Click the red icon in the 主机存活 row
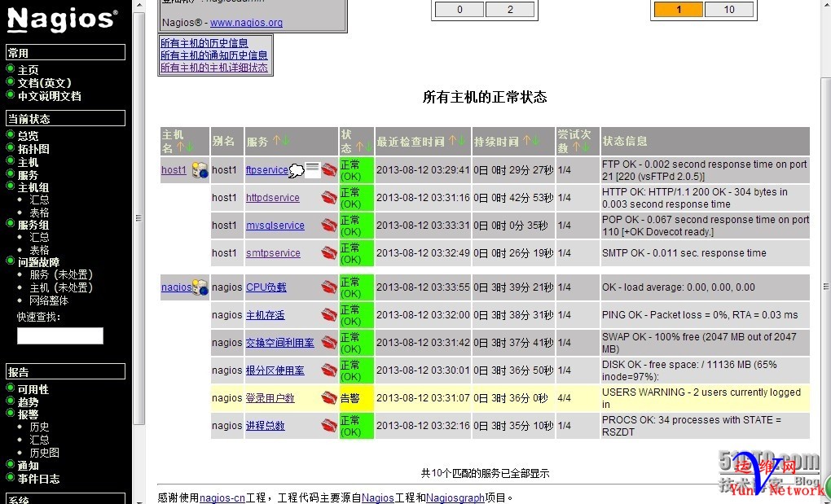Screen dimensions: 831x504 tap(329, 315)
